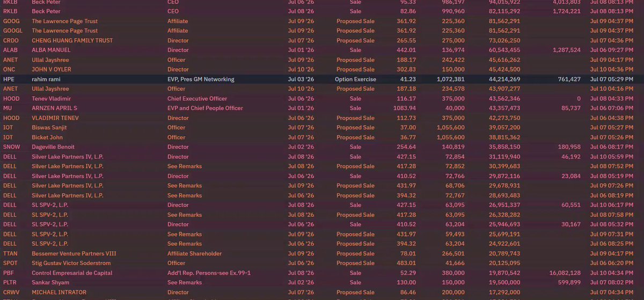This screenshot has height=300, width=644.
Task: Click 'Add'l Rep. Persons-see Ex.99-1' cell
Action: coord(209,272)
